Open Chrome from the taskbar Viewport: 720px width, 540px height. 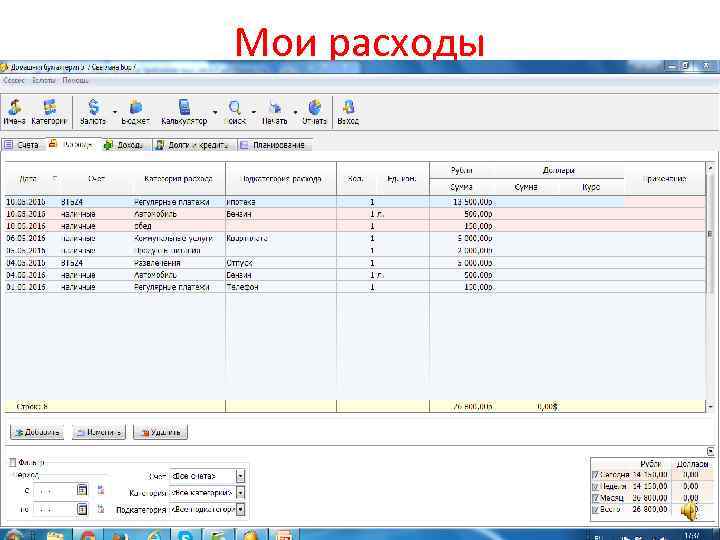(88, 535)
